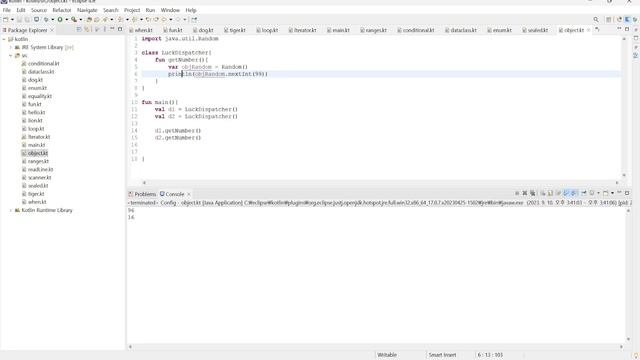Open the Refactor menu
The height and width of the screenshot is (360, 640).
[62, 10]
